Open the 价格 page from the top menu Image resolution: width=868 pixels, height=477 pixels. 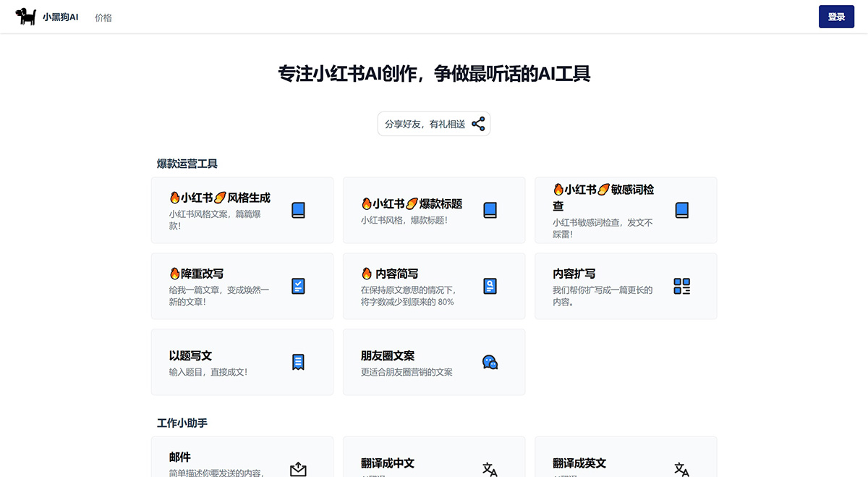point(103,17)
